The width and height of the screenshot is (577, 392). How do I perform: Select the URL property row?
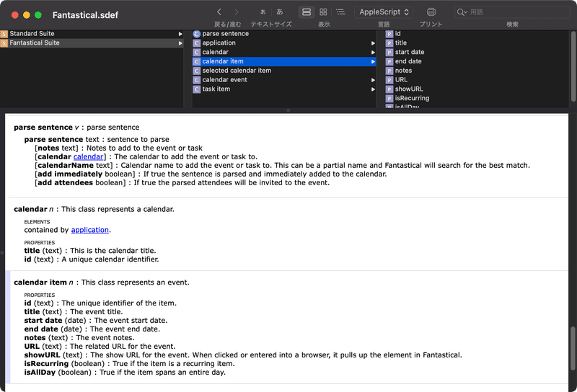[477, 79]
